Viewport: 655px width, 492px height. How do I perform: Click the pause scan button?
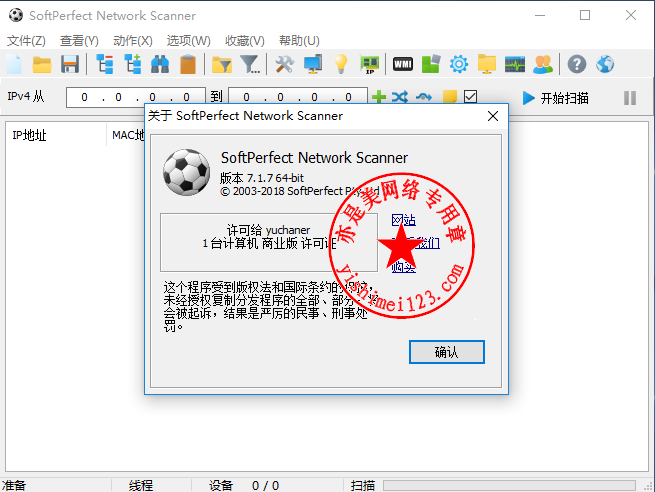pos(630,98)
